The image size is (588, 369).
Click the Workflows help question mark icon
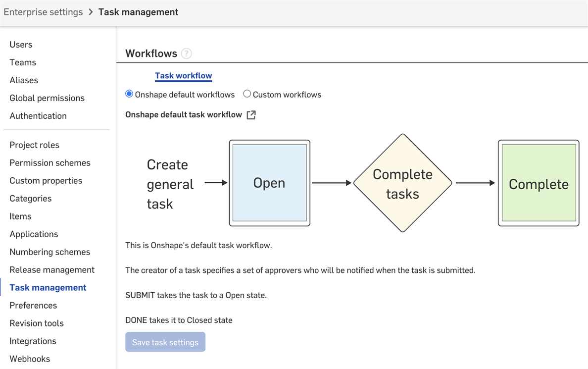pyautogui.click(x=187, y=53)
